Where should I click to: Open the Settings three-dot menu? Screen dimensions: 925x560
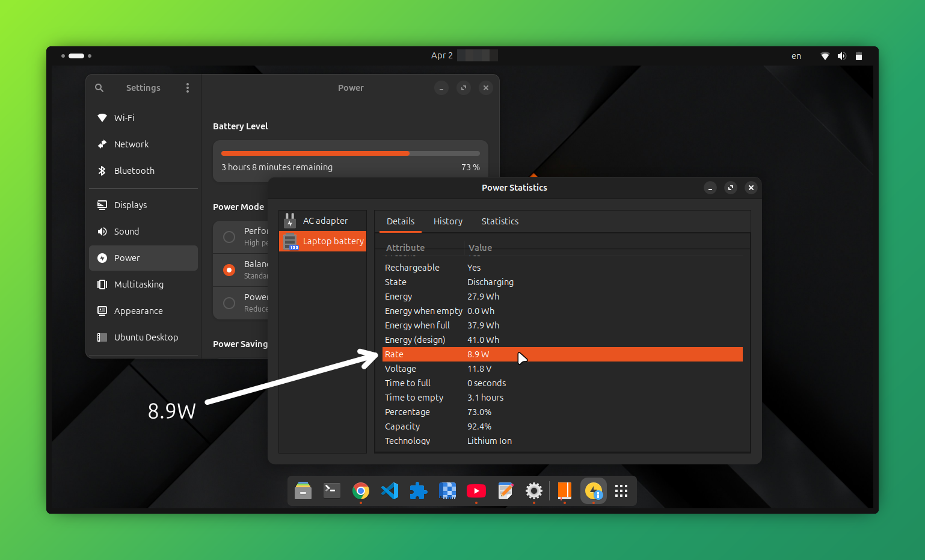pyautogui.click(x=188, y=88)
